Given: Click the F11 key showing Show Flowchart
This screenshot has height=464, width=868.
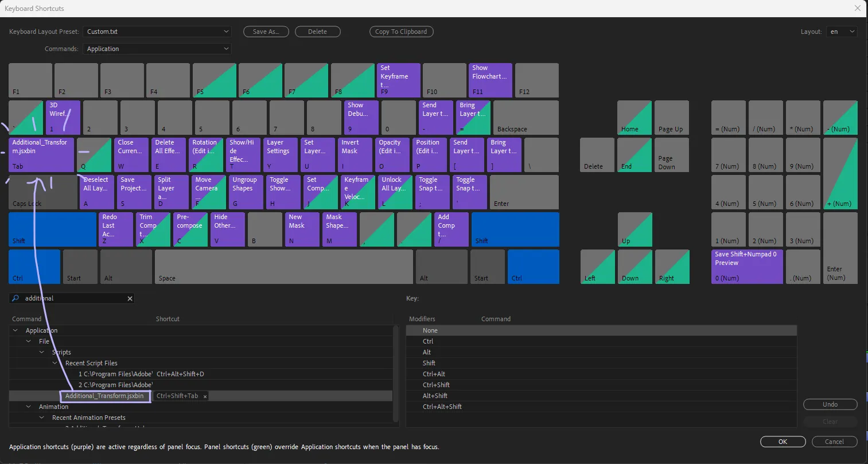Looking at the screenshot, I should (491, 80).
